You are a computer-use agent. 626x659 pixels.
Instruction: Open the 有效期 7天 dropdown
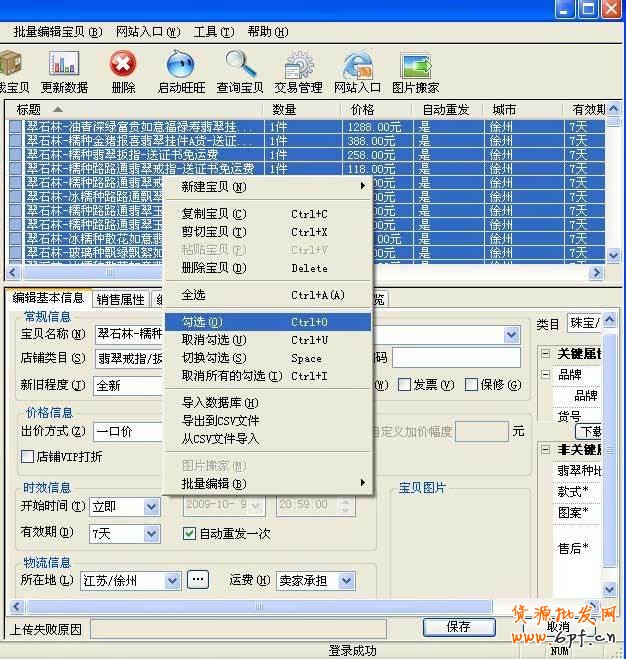(x=151, y=534)
